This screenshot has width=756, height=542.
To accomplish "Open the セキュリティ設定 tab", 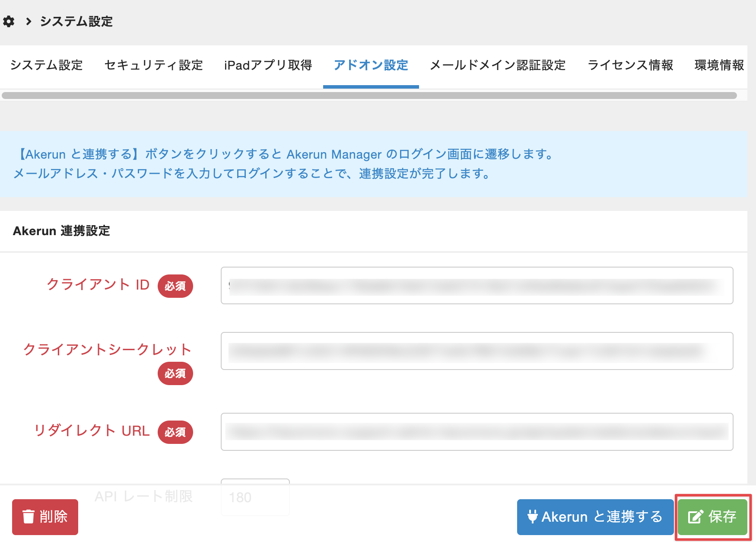I will pyautogui.click(x=154, y=65).
